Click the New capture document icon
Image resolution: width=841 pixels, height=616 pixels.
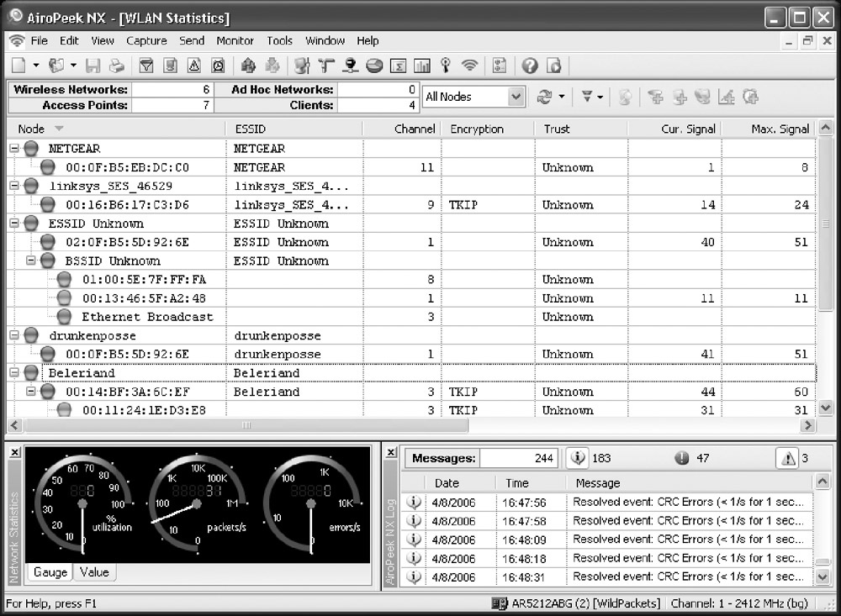pyautogui.click(x=19, y=66)
